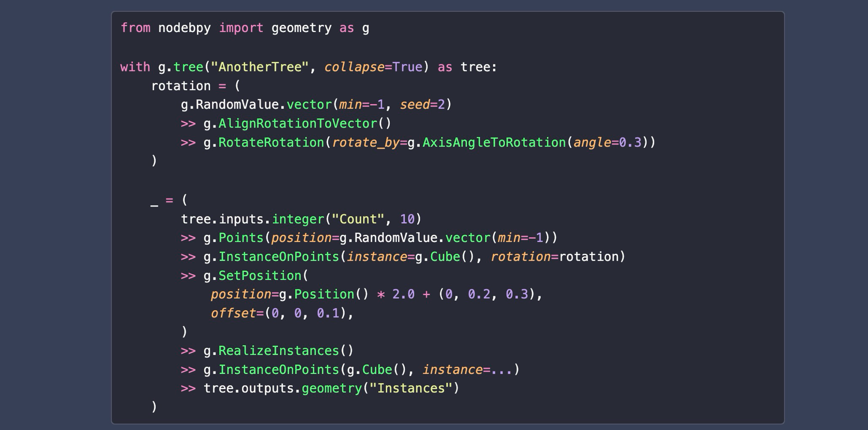Click the "geometry" method after tree.outputs
Image resolution: width=868 pixels, height=430 pixels.
pyautogui.click(x=332, y=389)
